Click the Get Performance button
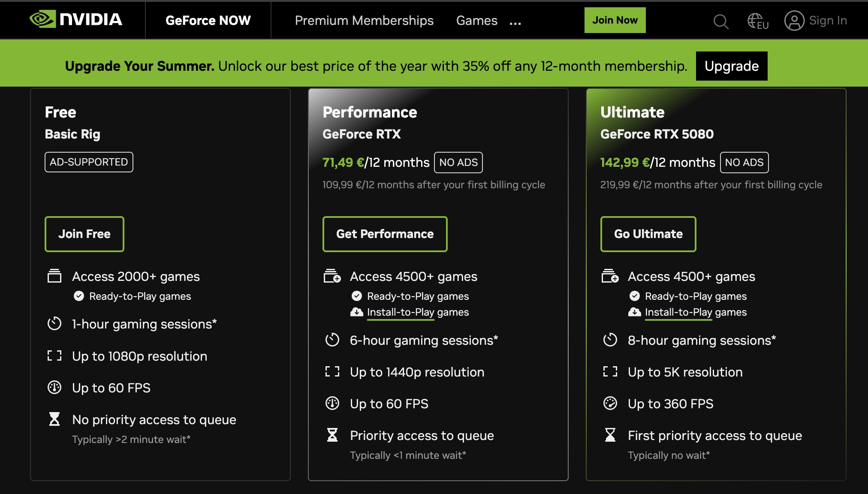Image resolution: width=868 pixels, height=494 pixels. [x=385, y=234]
